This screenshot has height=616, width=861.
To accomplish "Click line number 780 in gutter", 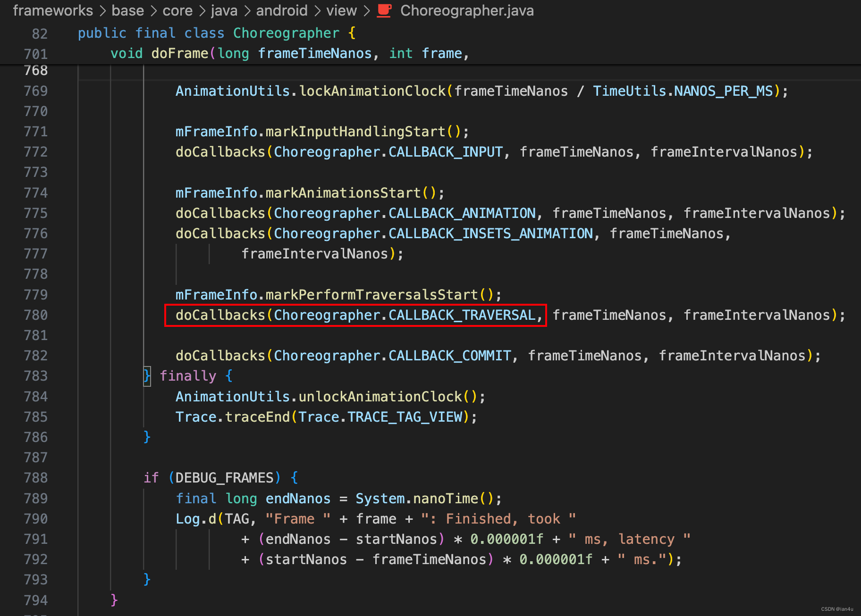I will pos(36,315).
